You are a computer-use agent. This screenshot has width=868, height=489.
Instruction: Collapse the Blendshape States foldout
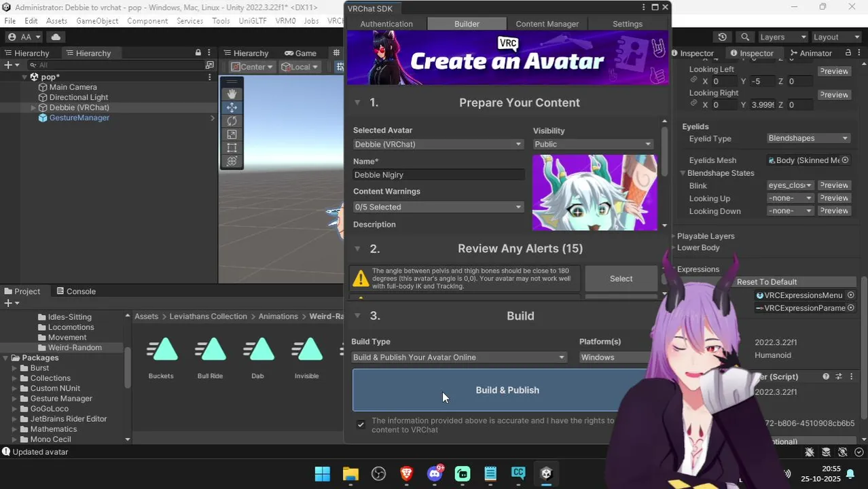coord(683,173)
